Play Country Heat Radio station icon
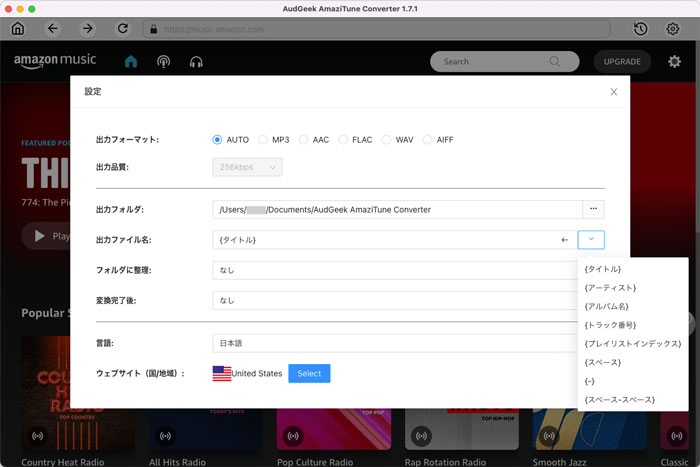The height and width of the screenshot is (467, 700). point(38,436)
